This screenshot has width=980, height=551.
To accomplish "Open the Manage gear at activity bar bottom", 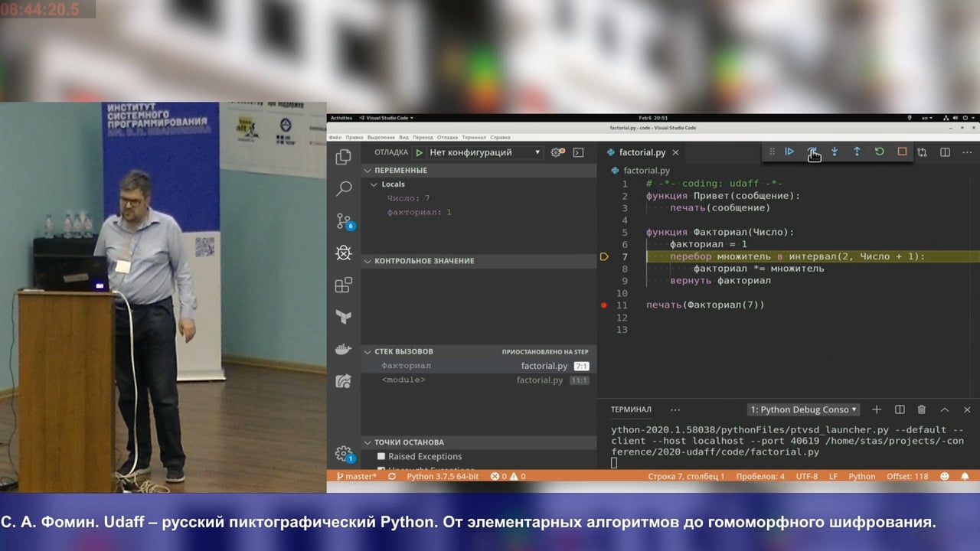I will point(344,453).
